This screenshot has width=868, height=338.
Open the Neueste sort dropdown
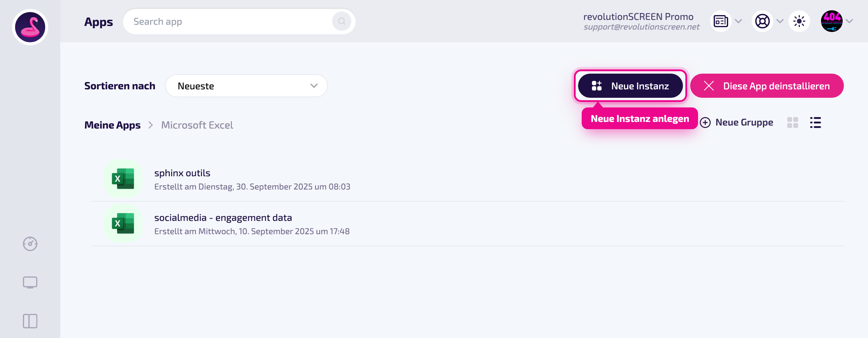[246, 86]
